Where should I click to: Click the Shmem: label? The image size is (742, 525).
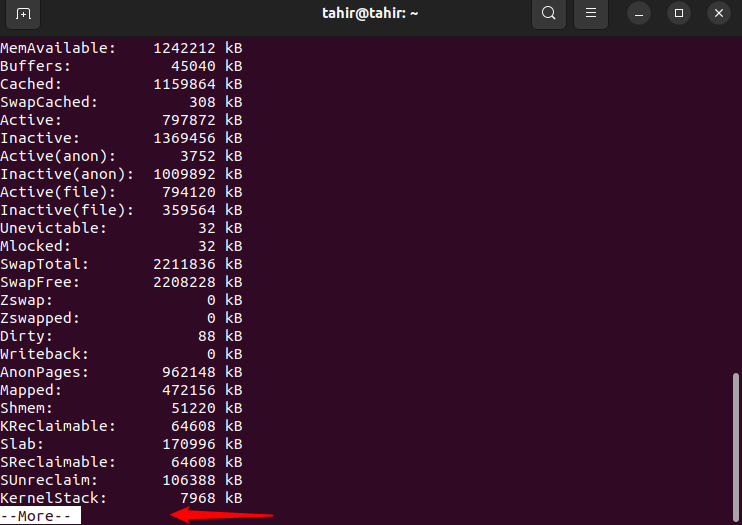26,408
